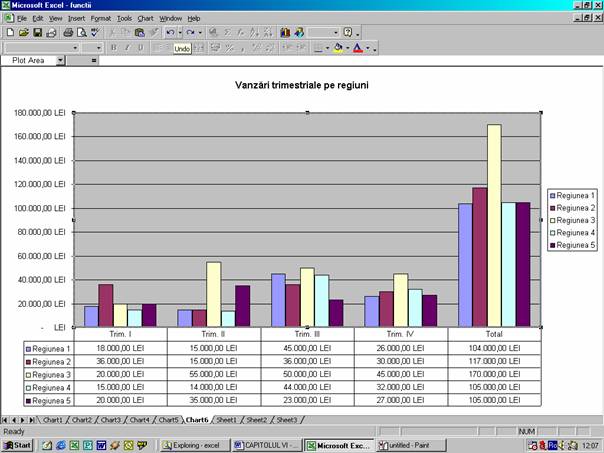Open the Format menu
The width and height of the screenshot is (604, 453).
tap(101, 18)
